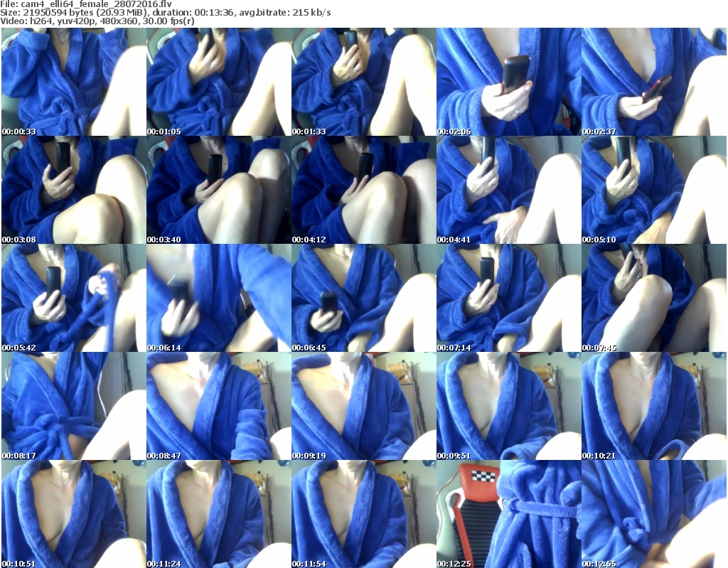The height and width of the screenshot is (568, 728).
Task: Click the frame rate text 30.00 fps(r)
Action: (x=169, y=21)
